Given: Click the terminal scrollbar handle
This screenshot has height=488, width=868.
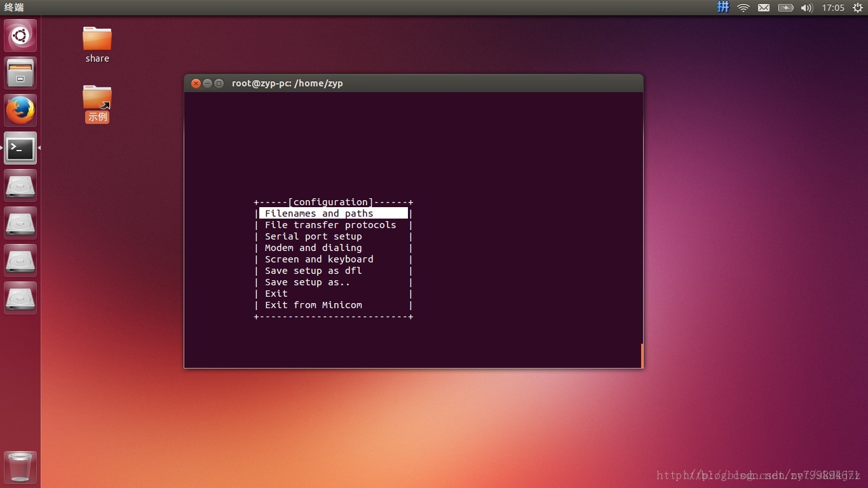Looking at the screenshot, I should [642, 356].
